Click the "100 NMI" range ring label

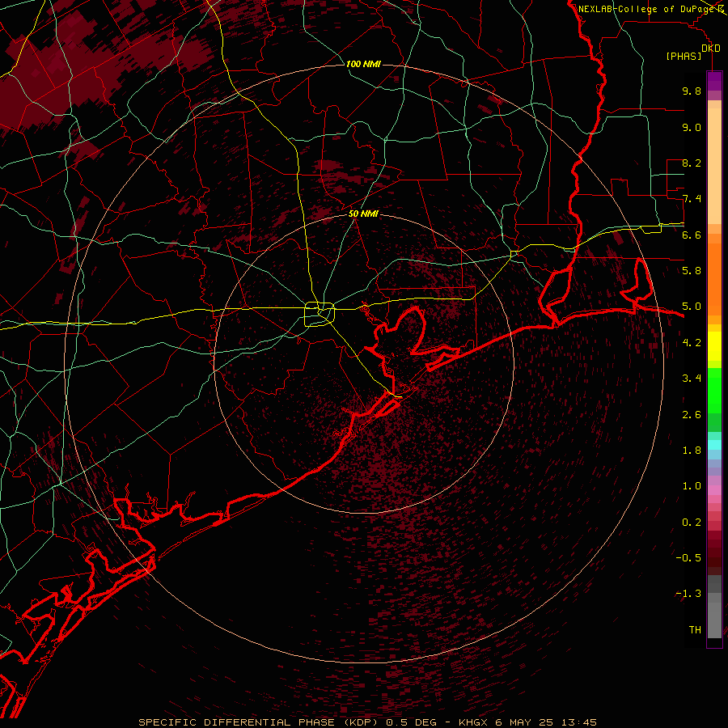click(363, 64)
